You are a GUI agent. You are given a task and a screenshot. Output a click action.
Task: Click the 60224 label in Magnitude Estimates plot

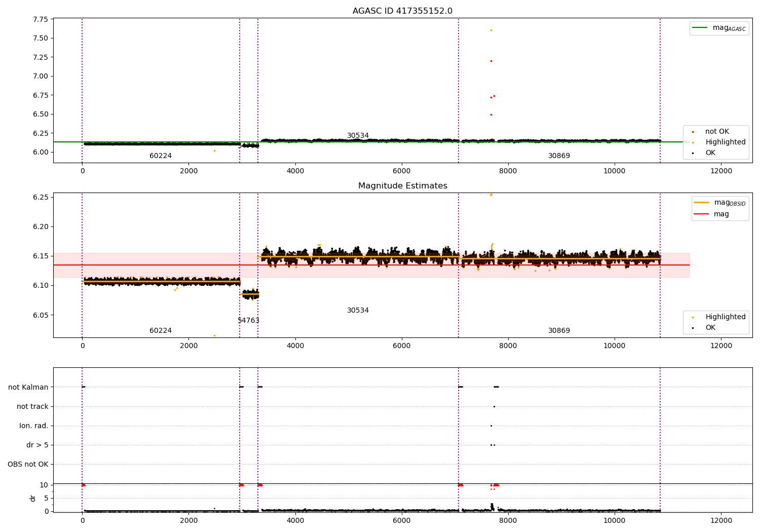tap(161, 331)
